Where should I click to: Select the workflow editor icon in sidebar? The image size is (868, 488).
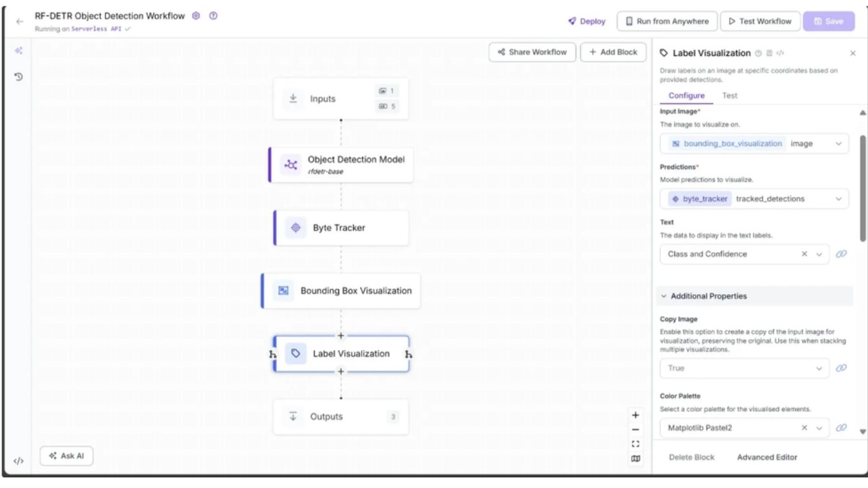coord(18,51)
